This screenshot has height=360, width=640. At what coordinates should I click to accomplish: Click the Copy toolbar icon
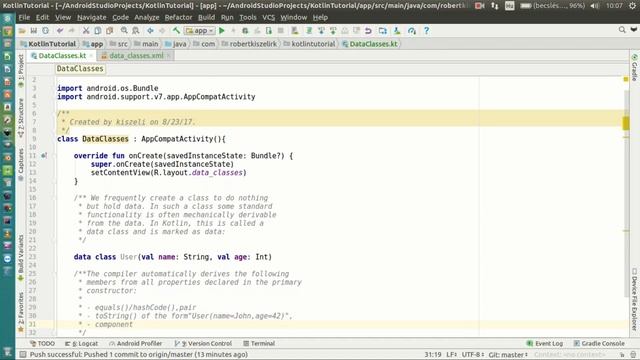click(98, 31)
